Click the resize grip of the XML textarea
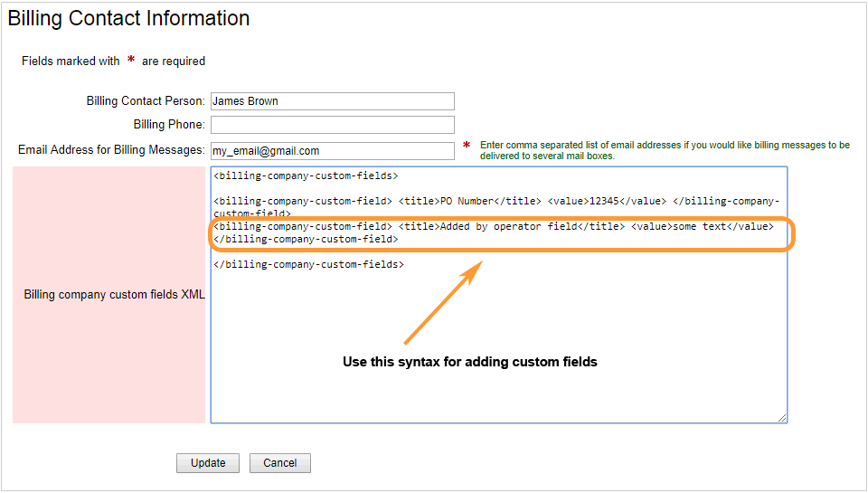The width and height of the screenshot is (868, 493). click(781, 418)
